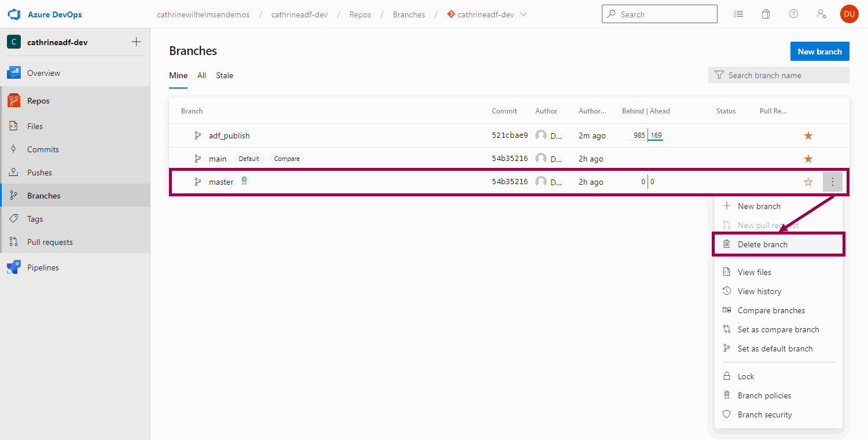The height and width of the screenshot is (440, 868).
Task: Click the New branch button
Action: click(x=819, y=51)
